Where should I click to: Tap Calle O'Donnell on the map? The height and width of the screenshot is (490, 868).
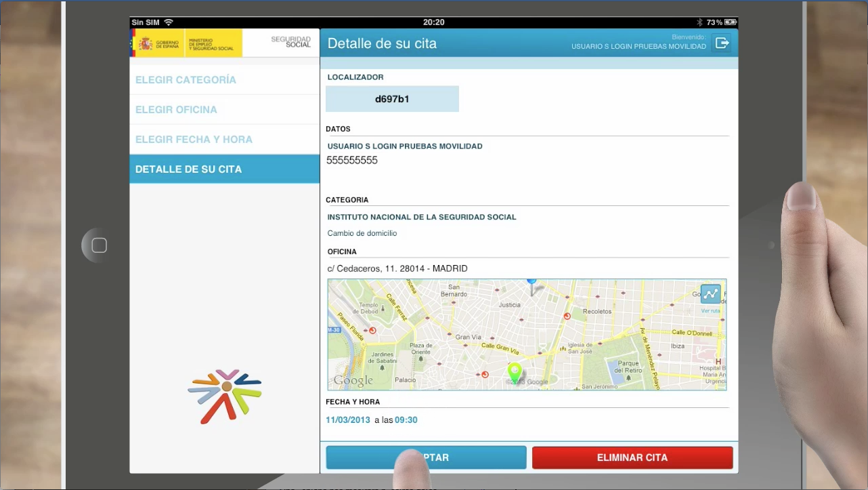693,332
